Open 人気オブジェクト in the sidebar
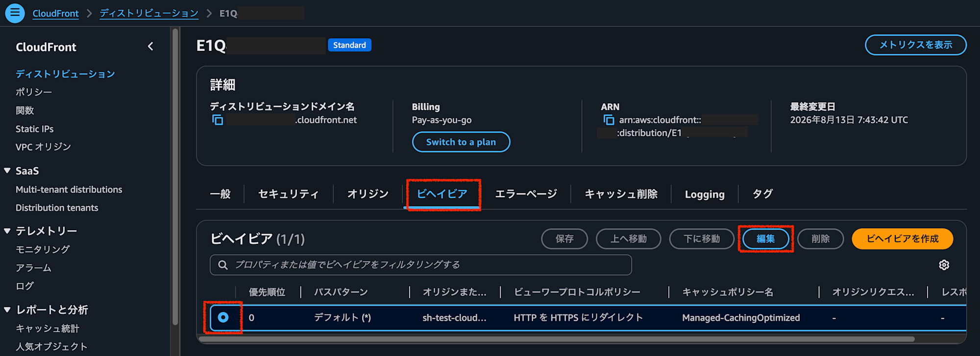This screenshot has width=980, height=356. [x=51, y=347]
